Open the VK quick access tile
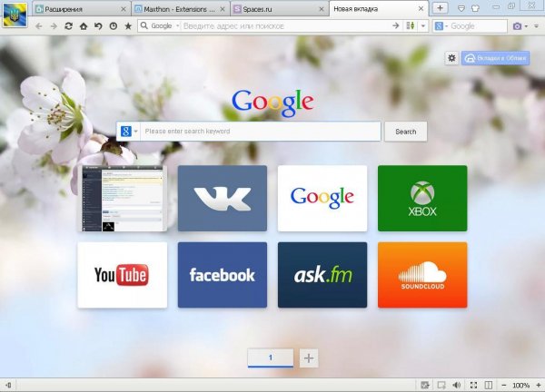The height and width of the screenshot is (392, 545). point(223,198)
